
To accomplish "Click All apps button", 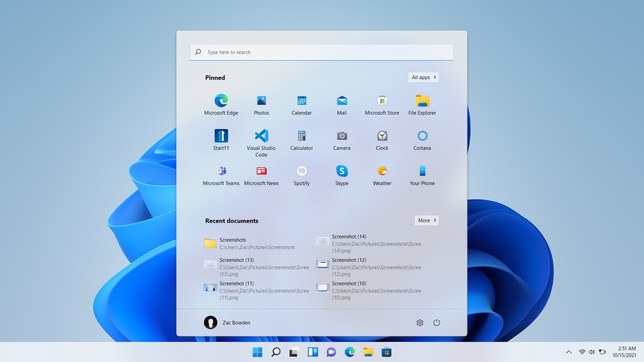I will (424, 77).
